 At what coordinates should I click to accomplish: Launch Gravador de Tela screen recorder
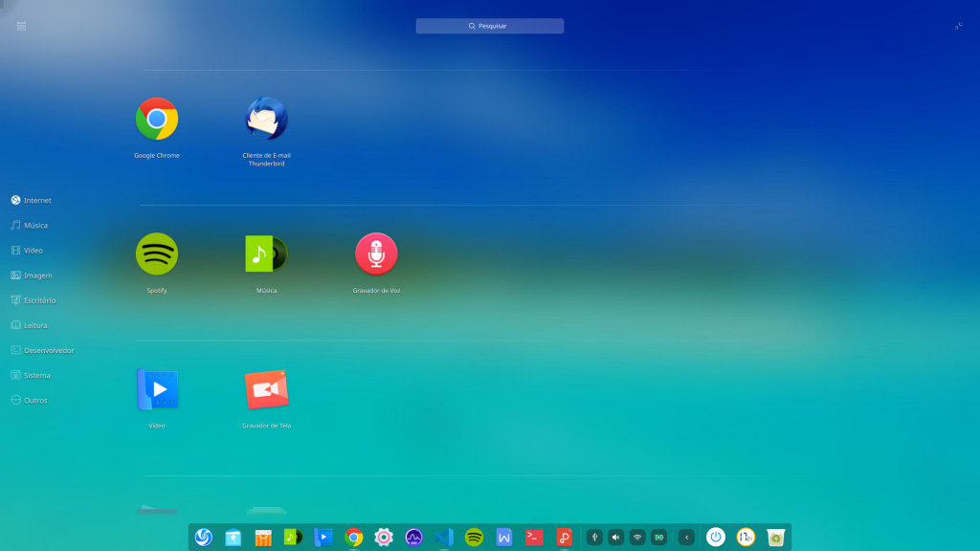tap(266, 389)
